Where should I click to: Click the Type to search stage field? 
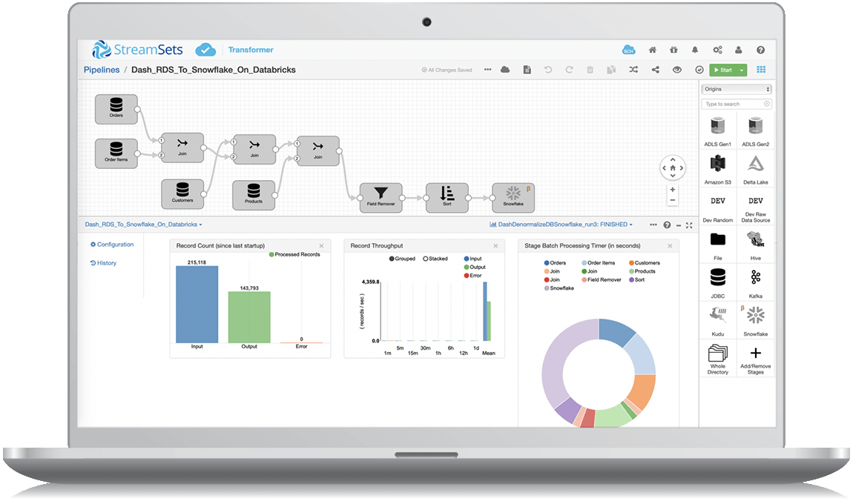737,104
